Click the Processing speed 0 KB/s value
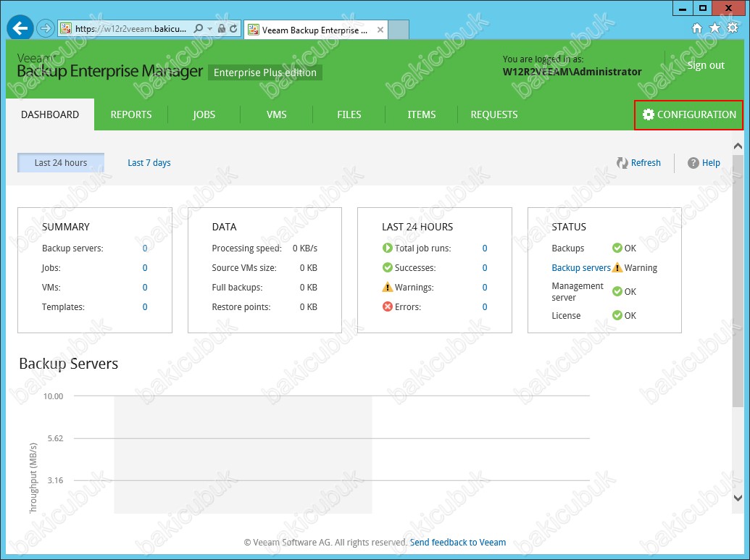Viewport: 750px width, 560px height. click(x=305, y=248)
